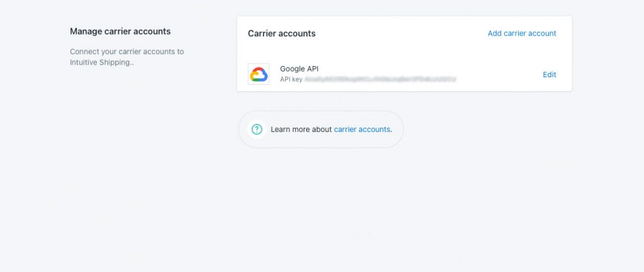The height and width of the screenshot is (272, 644).
Task: Click the Connect your carrier accounts description
Action: tap(127, 57)
